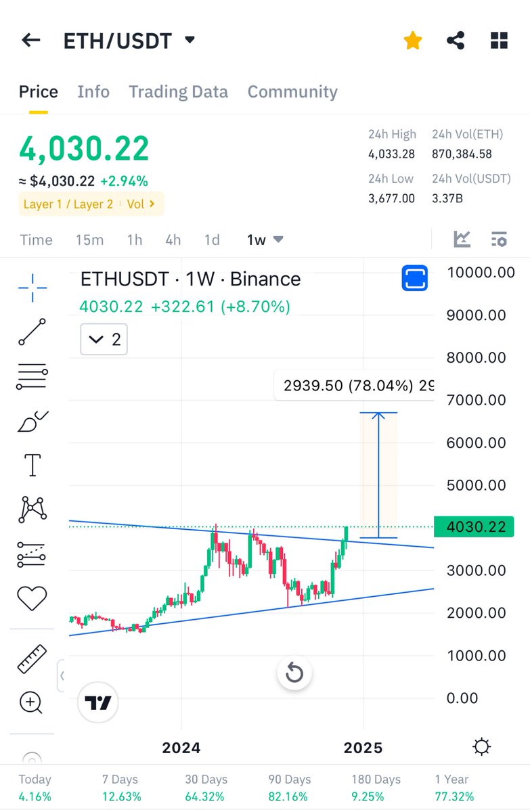Tap the 24h Vol(ETH) value 870,384.58
530x812 pixels.
tap(462, 154)
